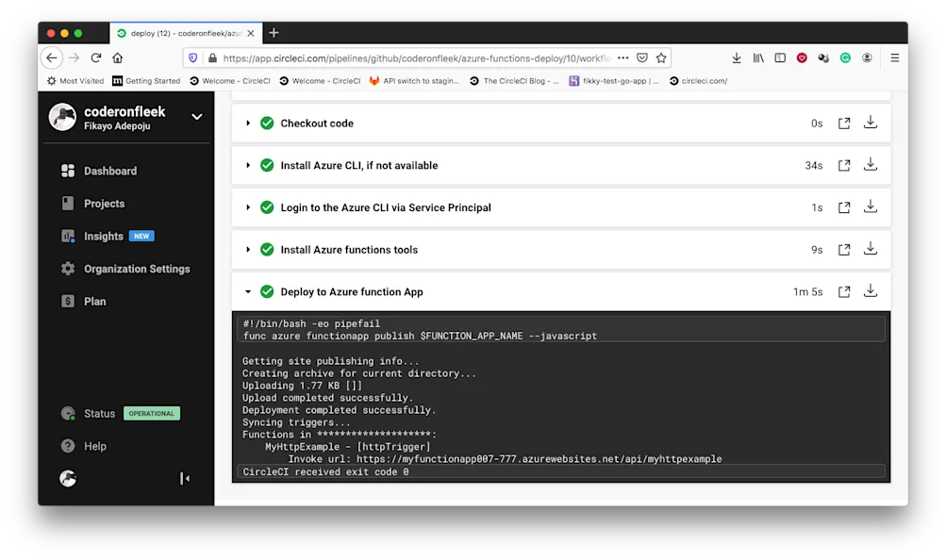Click the Organization Settings gear icon

coord(70,269)
